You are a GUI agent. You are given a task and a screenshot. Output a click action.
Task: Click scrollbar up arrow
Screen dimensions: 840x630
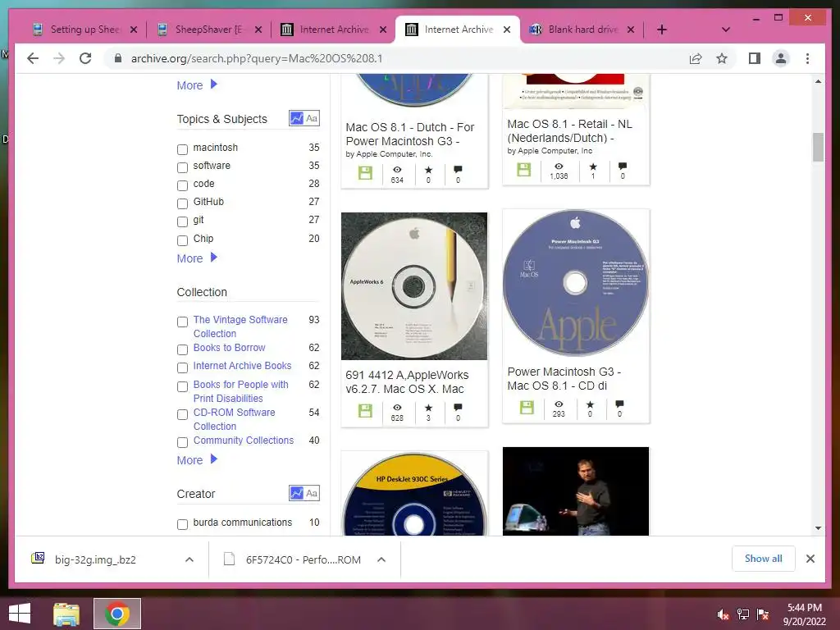pos(818,81)
